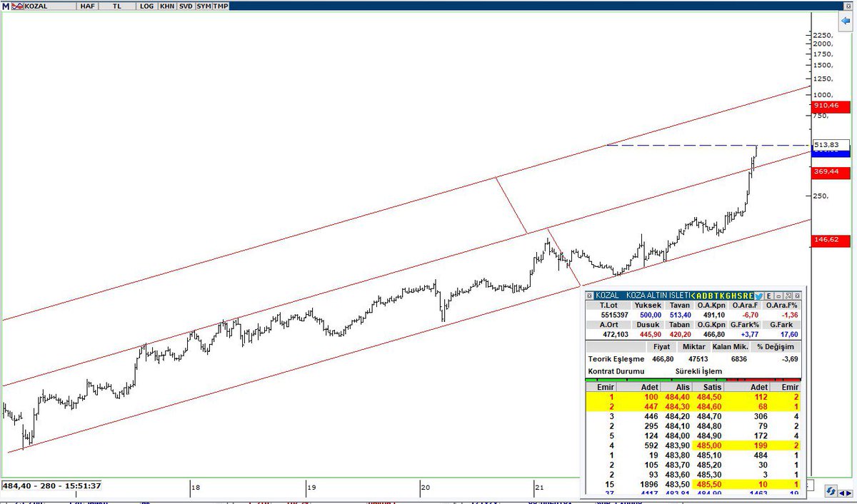Click the Satis column header in order book
Viewport: 857px width, 504px height.
708,386
